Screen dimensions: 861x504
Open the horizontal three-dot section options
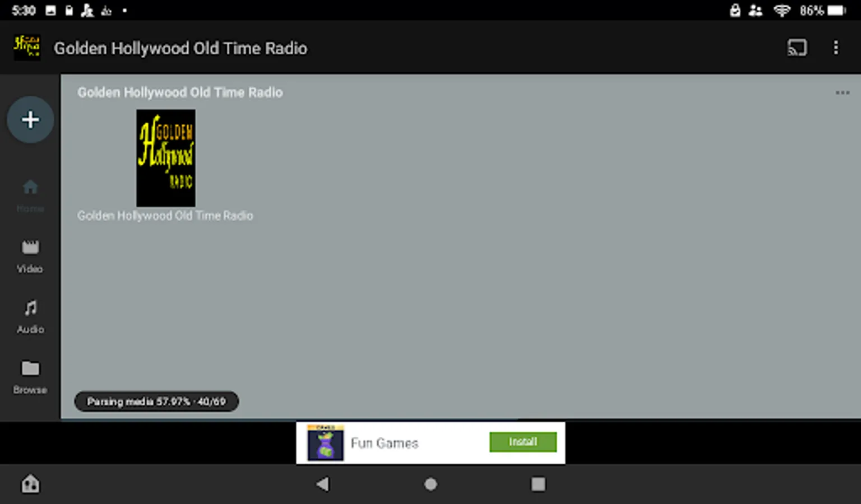(x=843, y=92)
